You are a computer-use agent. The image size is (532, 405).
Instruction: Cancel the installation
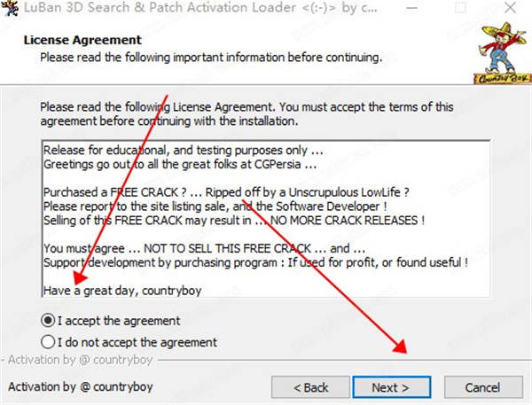[x=483, y=387]
